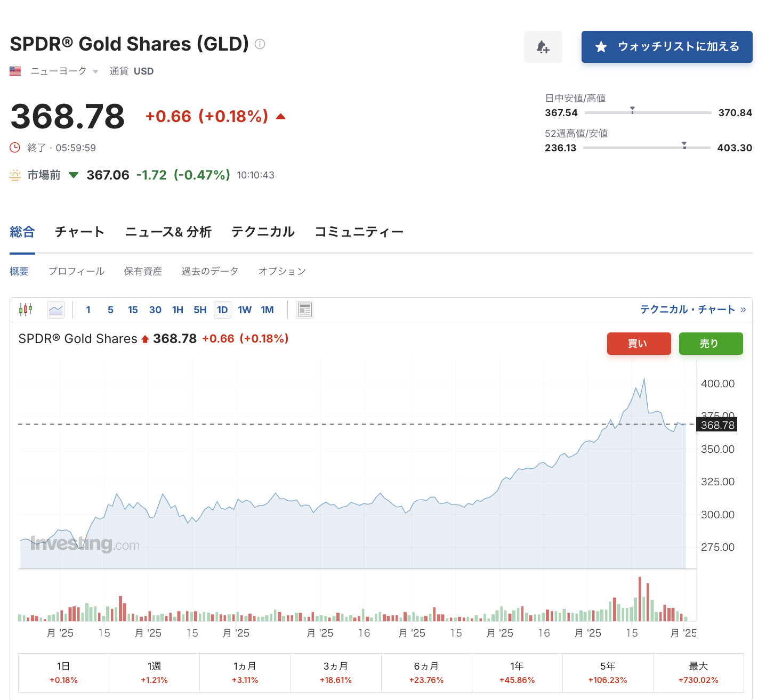Click the pre-market sun icon

click(x=15, y=175)
